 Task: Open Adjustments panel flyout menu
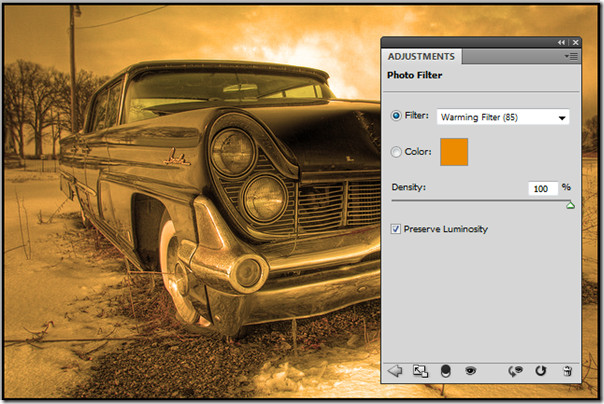point(571,56)
